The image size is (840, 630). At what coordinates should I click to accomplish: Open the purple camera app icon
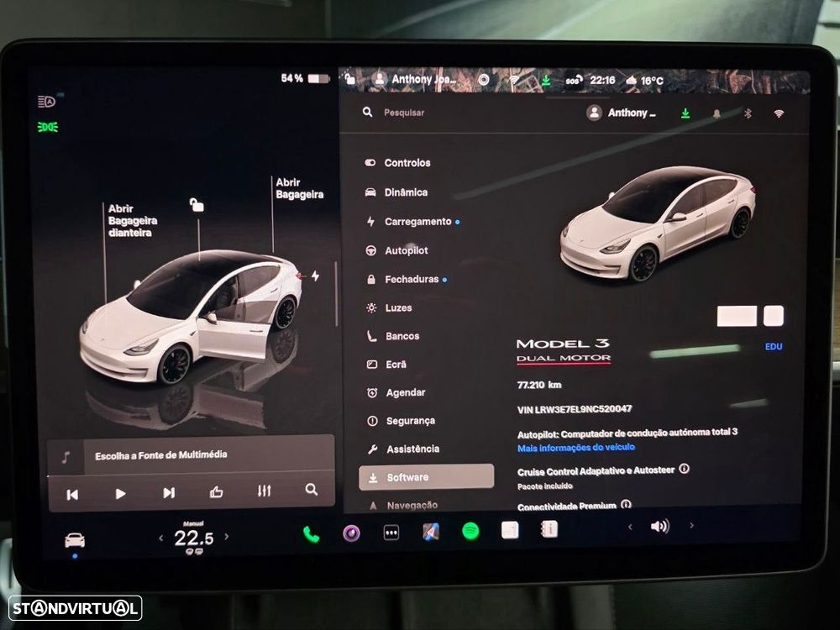(x=351, y=533)
